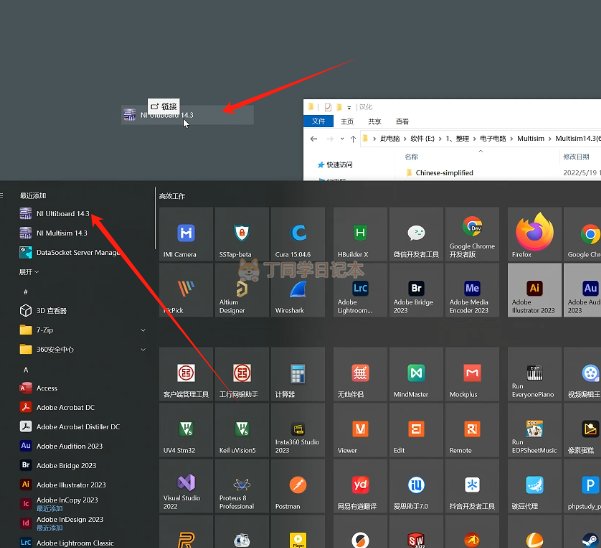
Task: Switch to the 查看 tab in File Explorer
Action: (x=402, y=120)
